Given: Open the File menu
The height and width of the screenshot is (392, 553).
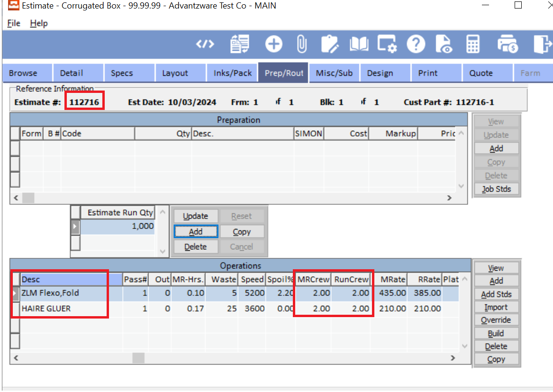Looking at the screenshot, I should (x=13, y=23).
